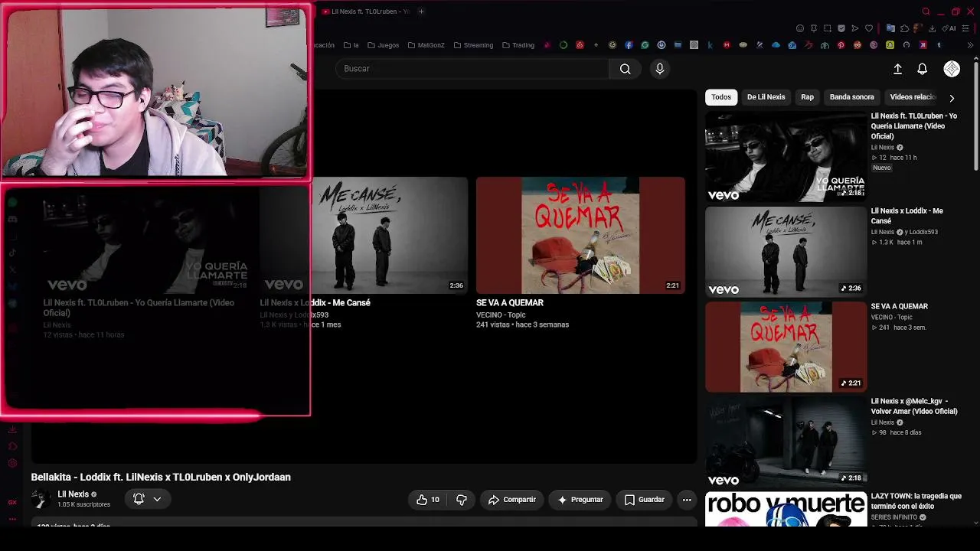This screenshot has height=551, width=980.
Task: Open new browser tab with plus icon
Action: click(x=421, y=11)
